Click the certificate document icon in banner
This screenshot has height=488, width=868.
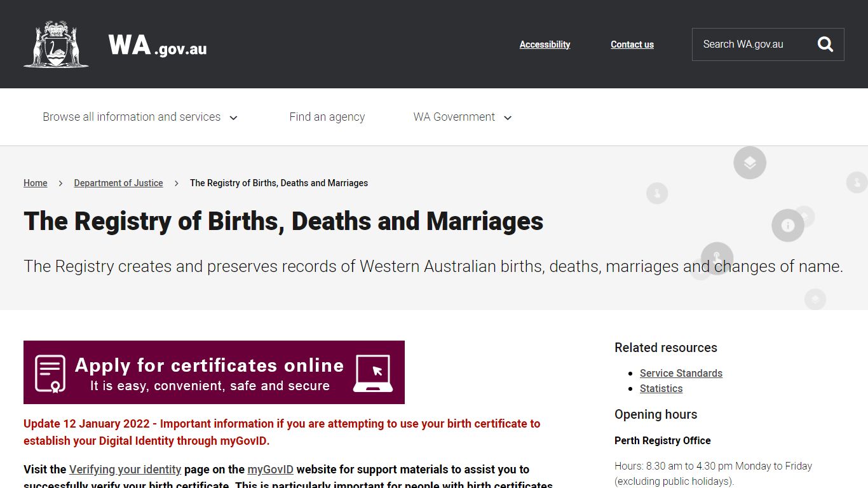coord(50,374)
